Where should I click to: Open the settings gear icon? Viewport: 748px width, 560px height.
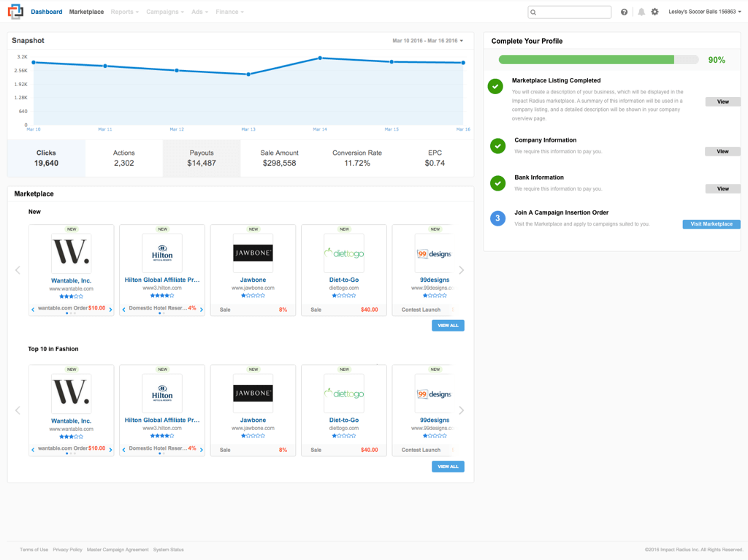coord(654,12)
